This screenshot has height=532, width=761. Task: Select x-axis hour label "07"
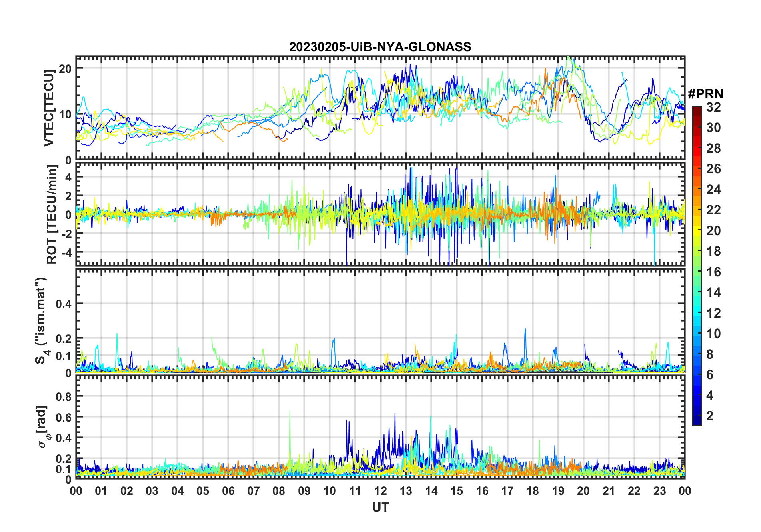point(254,491)
